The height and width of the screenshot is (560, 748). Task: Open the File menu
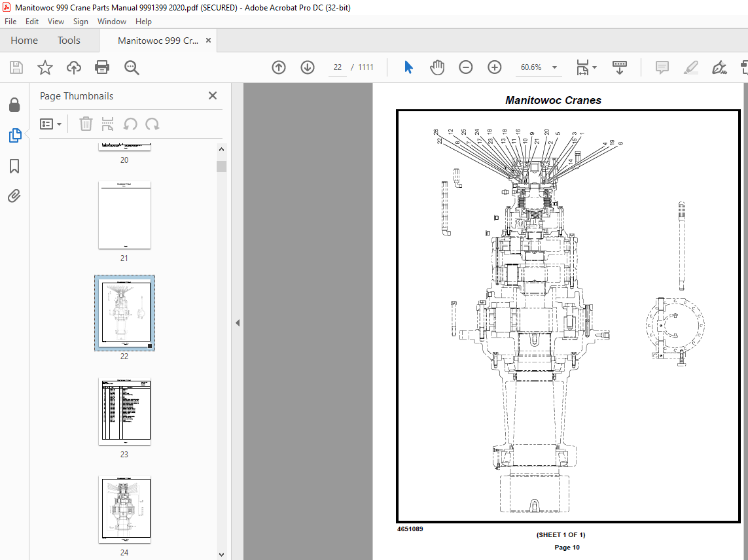pos(10,22)
